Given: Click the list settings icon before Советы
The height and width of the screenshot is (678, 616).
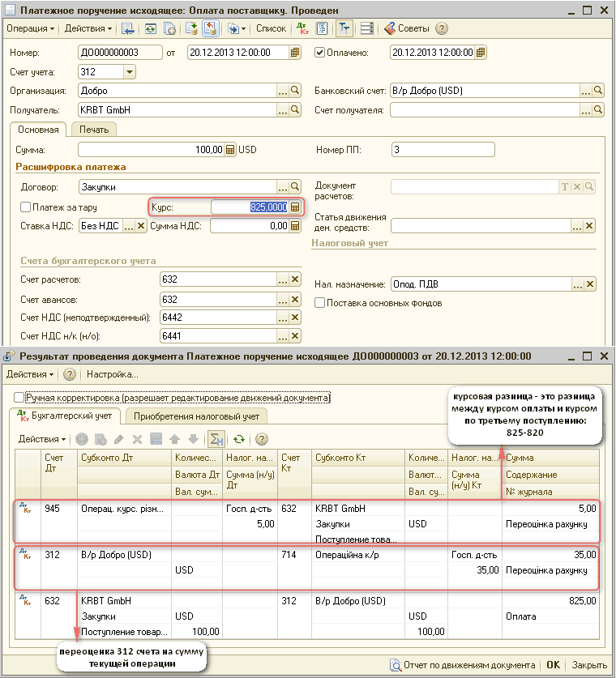Looking at the screenshot, I should point(367,28).
